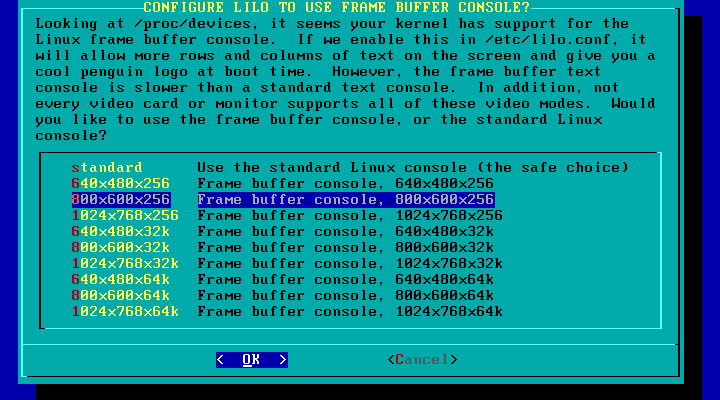Click description 'Frame buffer console, 800x600x32k'
This screenshot has height=400, width=720.
(x=345, y=248)
